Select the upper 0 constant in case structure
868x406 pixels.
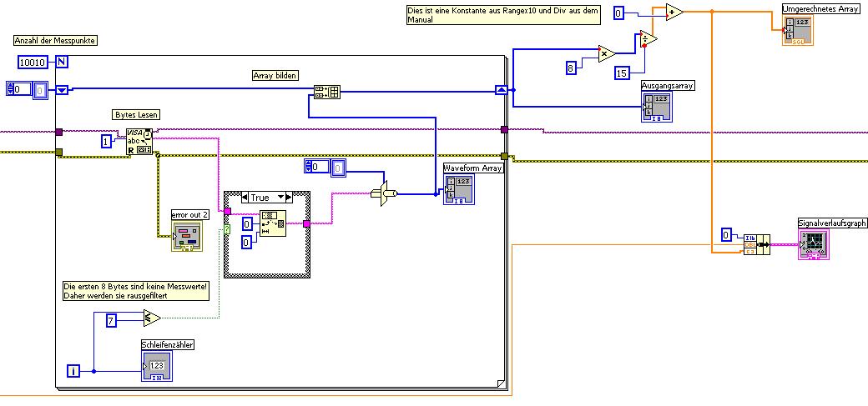click(248, 223)
